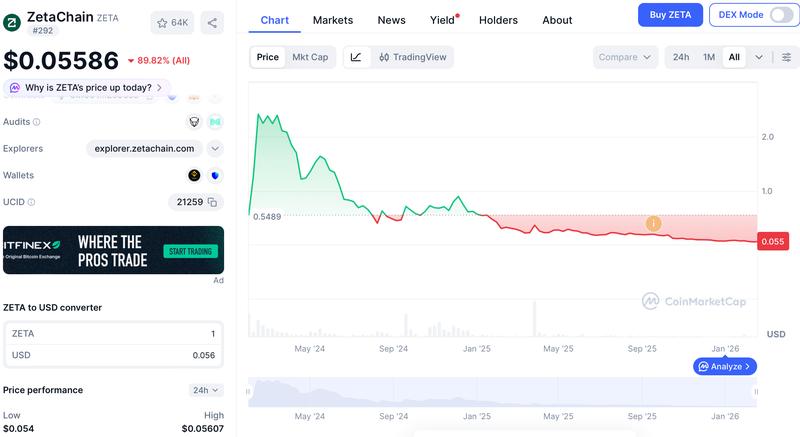Open explorer.zetachain.com link
Image resolution: width=800 pixels, height=437 pixels.
pyautogui.click(x=144, y=149)
